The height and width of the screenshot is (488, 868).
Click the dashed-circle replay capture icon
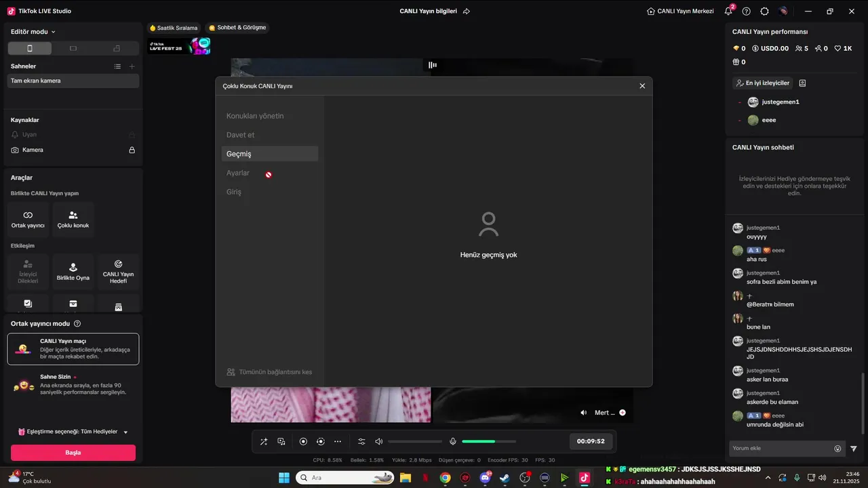321,441
